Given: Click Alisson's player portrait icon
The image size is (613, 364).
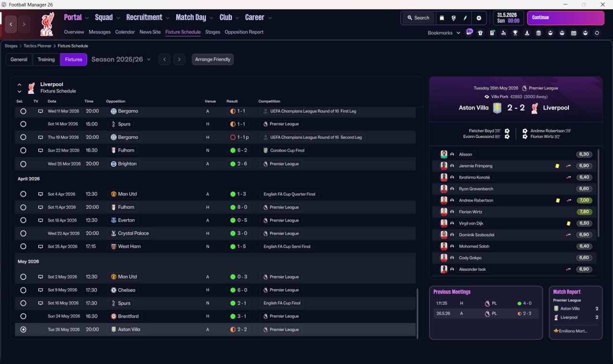Looking at the screenshot, I should point(444,154).
